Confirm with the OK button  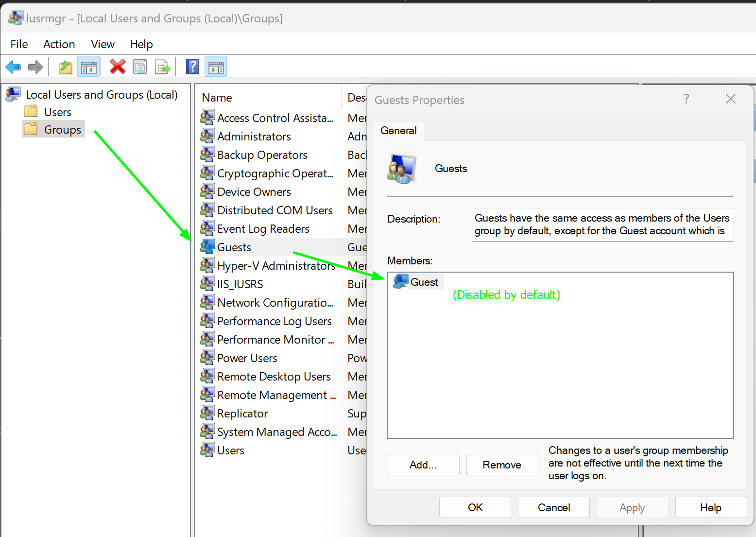pyautogui.click(x=475, y=507)
